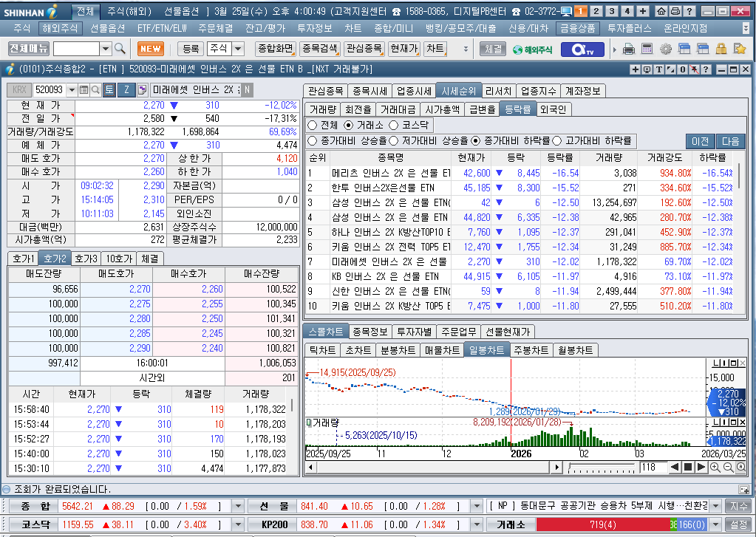The image size is (756, 537).
Task: Open stock code 520093 history dropdown
Action: coord(72,89)
